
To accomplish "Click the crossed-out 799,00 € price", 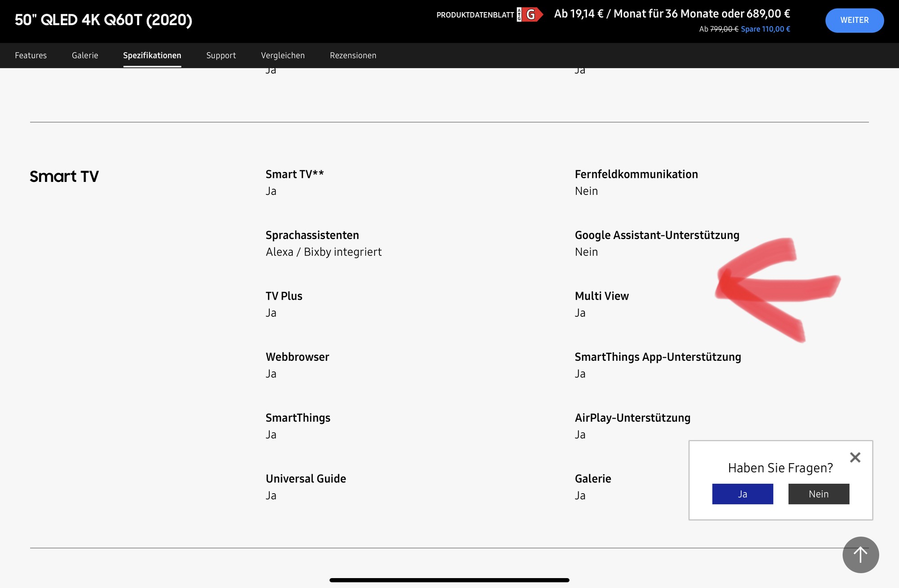I will (724, 29).
